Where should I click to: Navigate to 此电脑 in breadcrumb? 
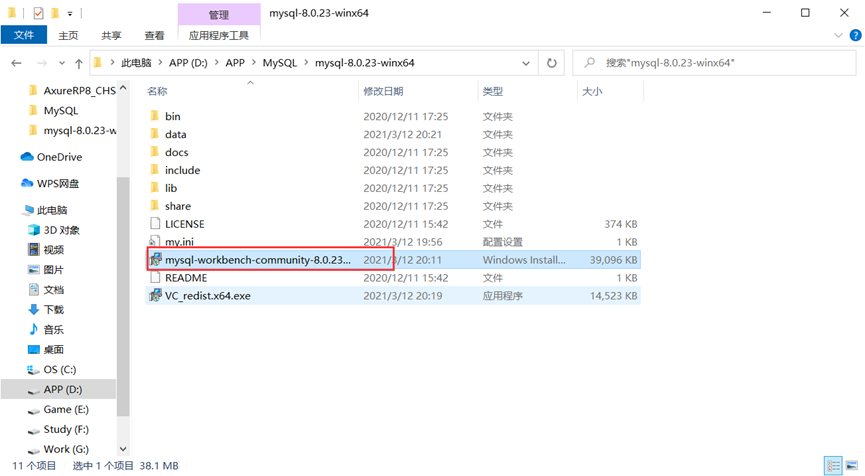136,63
